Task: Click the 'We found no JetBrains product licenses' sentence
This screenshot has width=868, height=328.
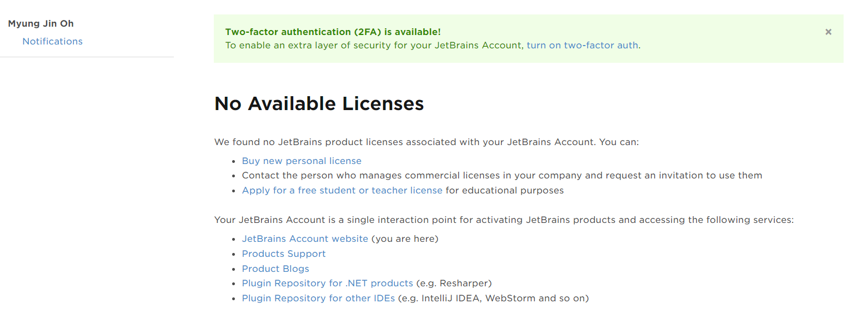Action: tap(427, 142)
